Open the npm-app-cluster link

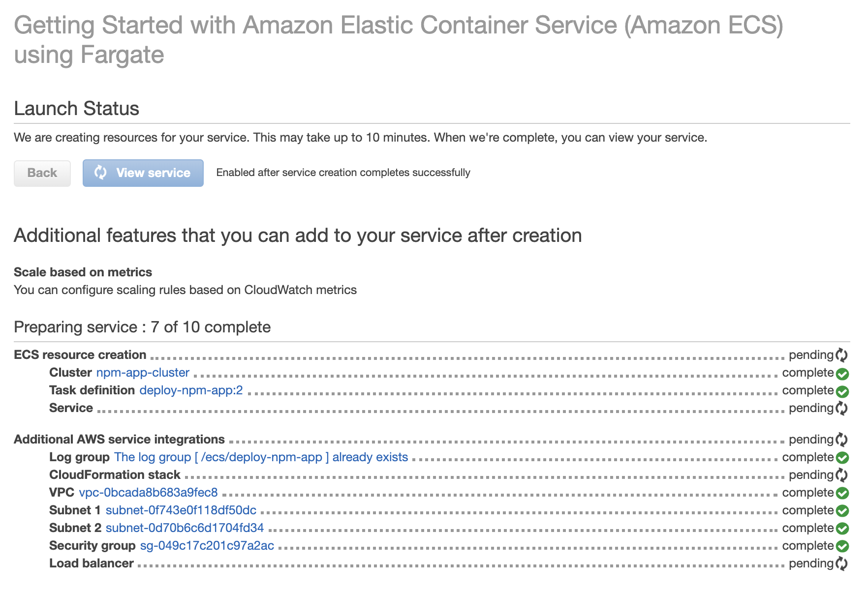(143, 373)
